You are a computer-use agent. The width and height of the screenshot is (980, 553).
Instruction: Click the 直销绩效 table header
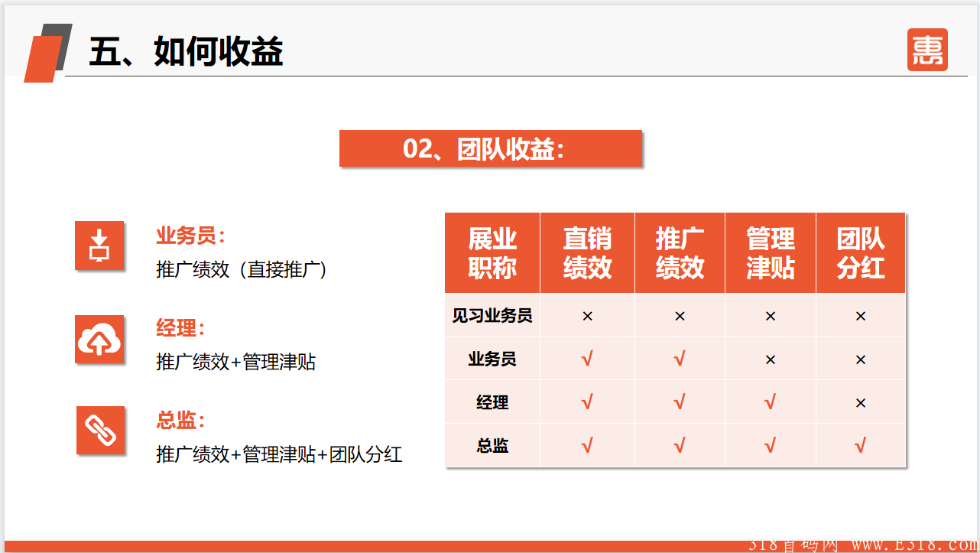587,253
